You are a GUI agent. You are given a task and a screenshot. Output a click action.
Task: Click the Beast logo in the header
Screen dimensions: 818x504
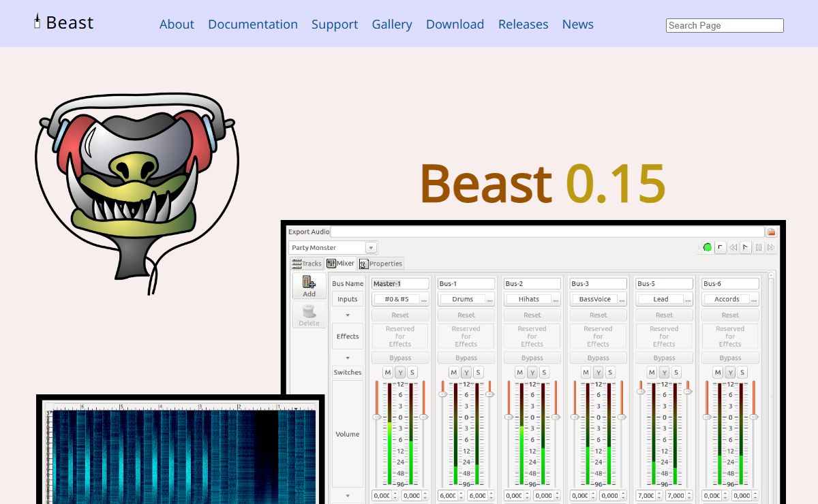(63, 22)
